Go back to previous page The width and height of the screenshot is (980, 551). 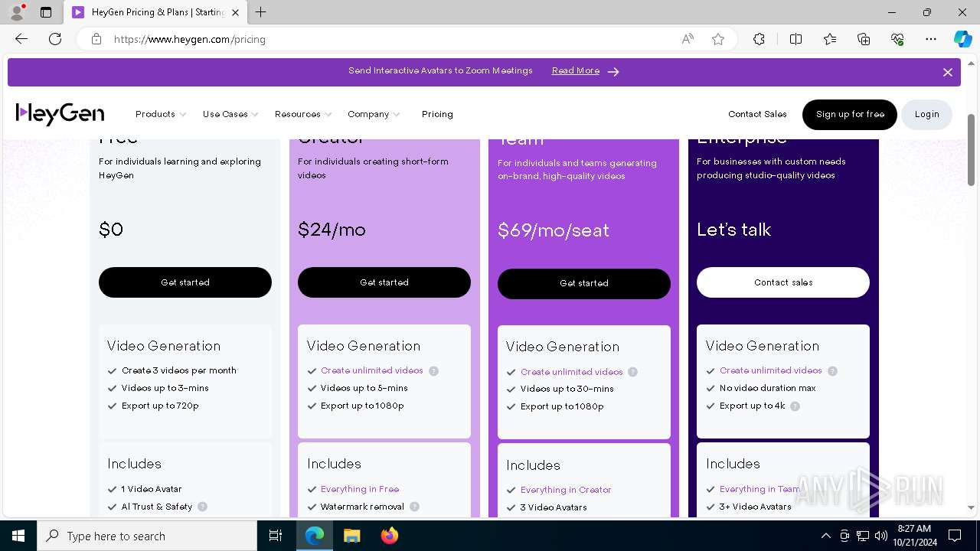pyautogui.click(x=21, y=39)
